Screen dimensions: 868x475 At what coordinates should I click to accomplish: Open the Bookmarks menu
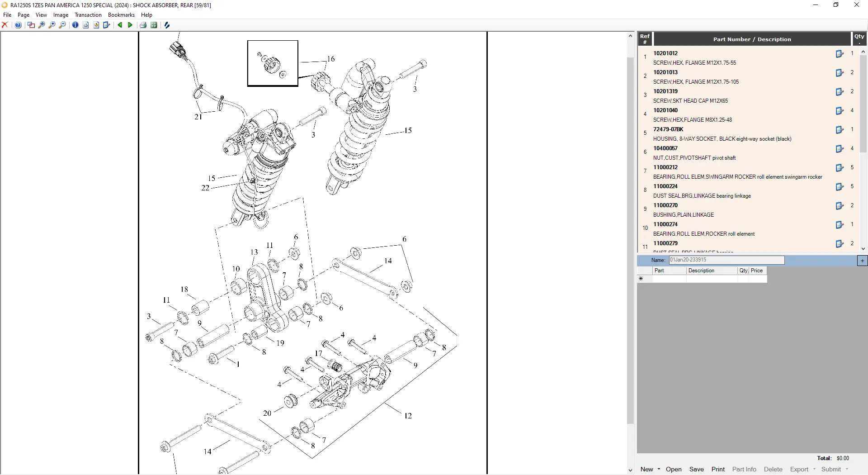click(121, 15)
